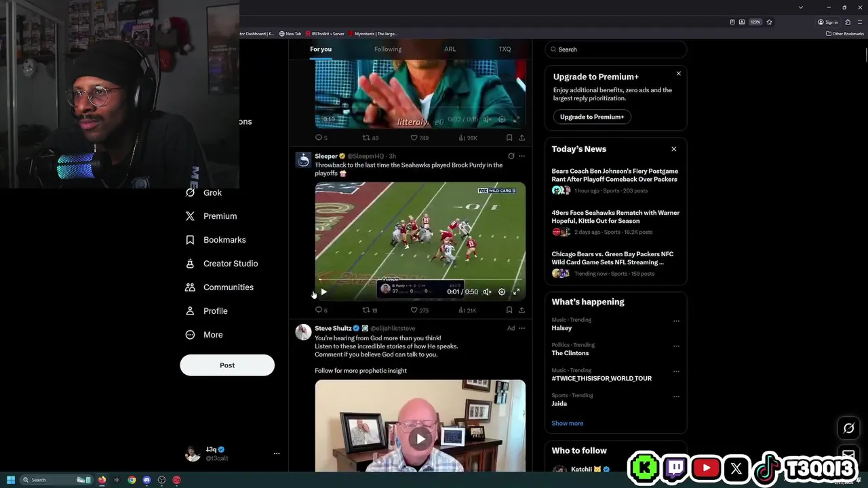This screenshot has height=488, width=868.
Task: Open the floating Grok button
Action: [x=848, y=428]
